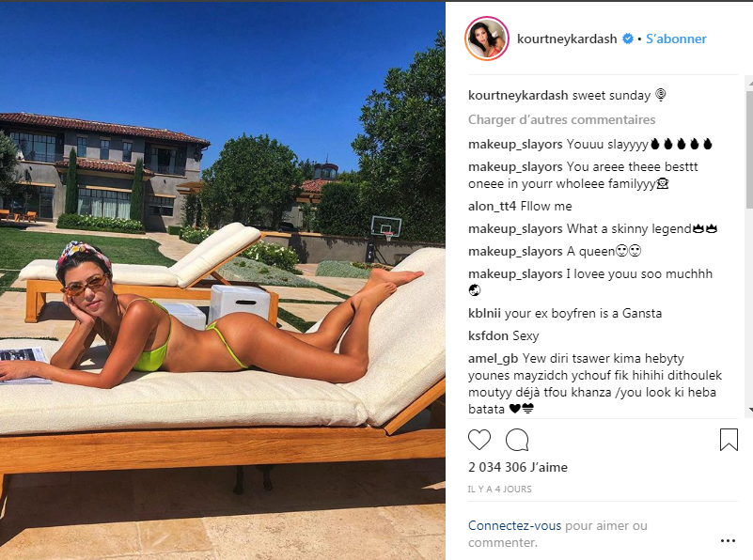Screen dimensions: 753x560
Task: Load more via Charger d'autres commentaires
Action: (562, 119)
